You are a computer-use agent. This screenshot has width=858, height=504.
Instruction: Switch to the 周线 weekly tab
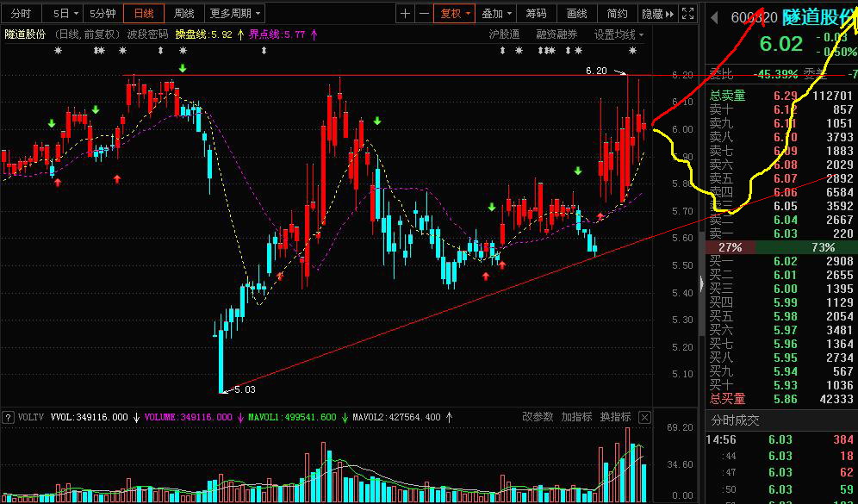click(x=184, y=14)
